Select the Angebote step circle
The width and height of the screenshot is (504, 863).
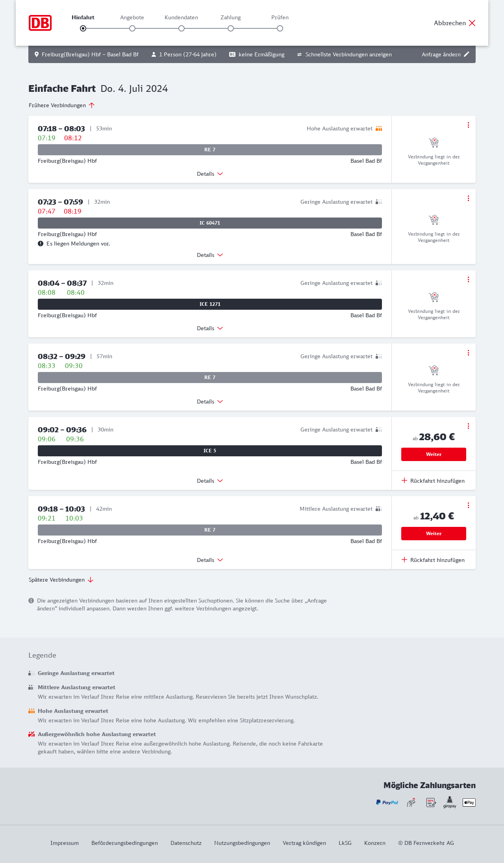[132, 28]
